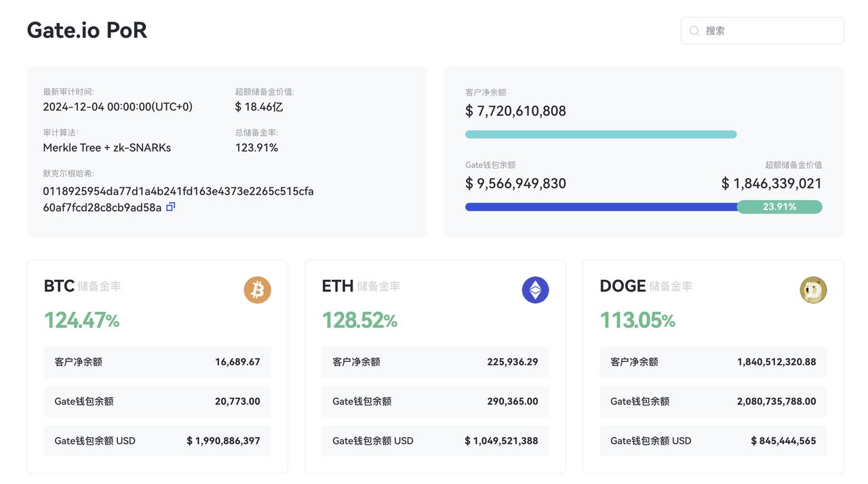The image size is (868, 484).
Task: Select the BTC 储备金率 percentage 124.47%
Action: [81, 319]
